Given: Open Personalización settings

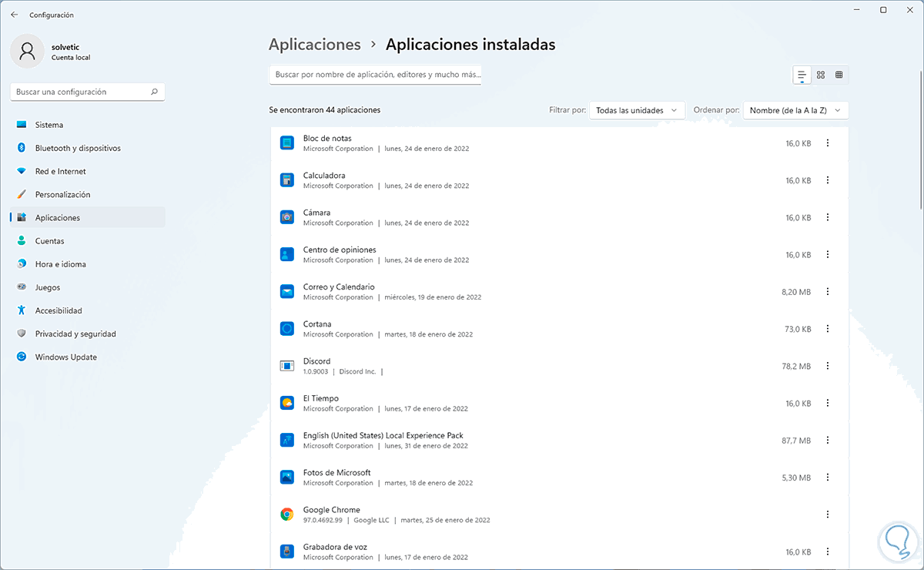Looking at the screenshot, I should point(88,194).
